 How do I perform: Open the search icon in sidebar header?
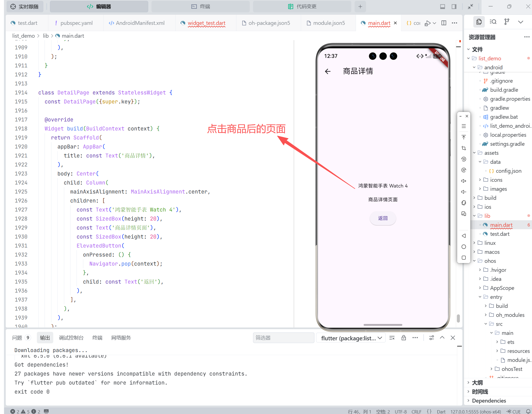point(493,22)
